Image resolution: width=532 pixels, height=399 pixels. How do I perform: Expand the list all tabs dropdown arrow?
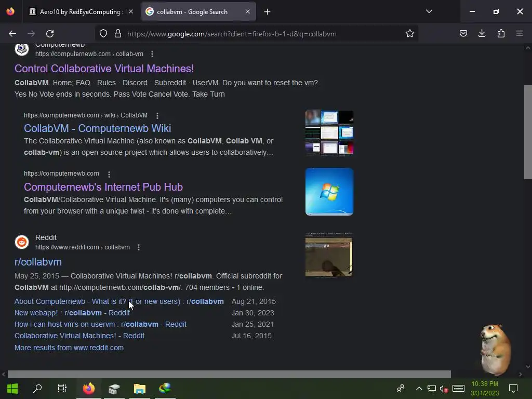pos(429,11)
